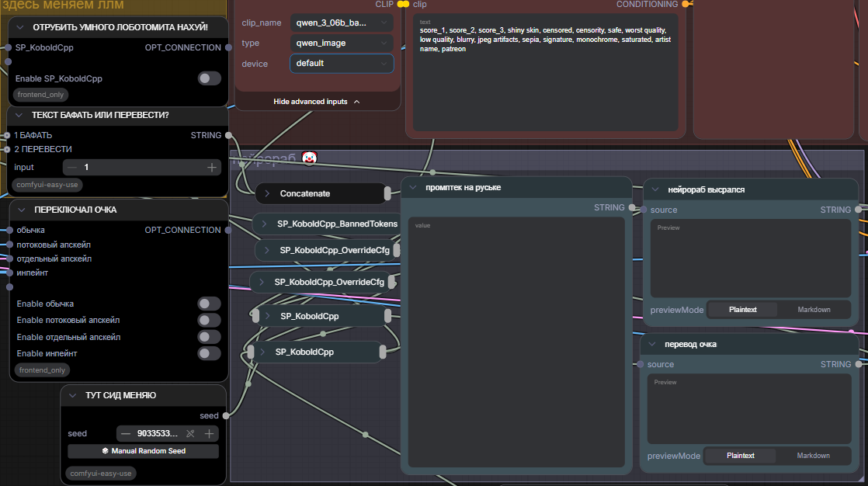Expand upper SP_KoboldCpp_OverrideCfg node
The height and width of the screenshot is (486, 868).
click(267, 250)
